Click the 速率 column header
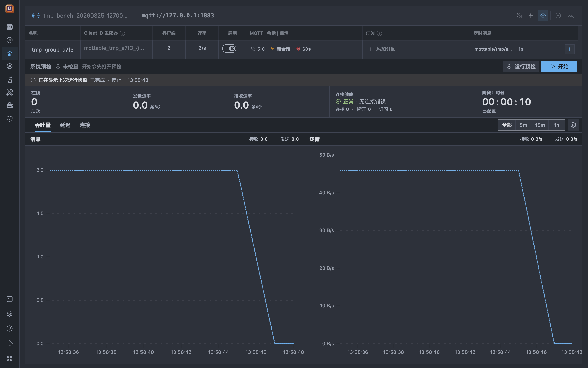The height and width of the screenshot is (368, 588). (202, 33)
